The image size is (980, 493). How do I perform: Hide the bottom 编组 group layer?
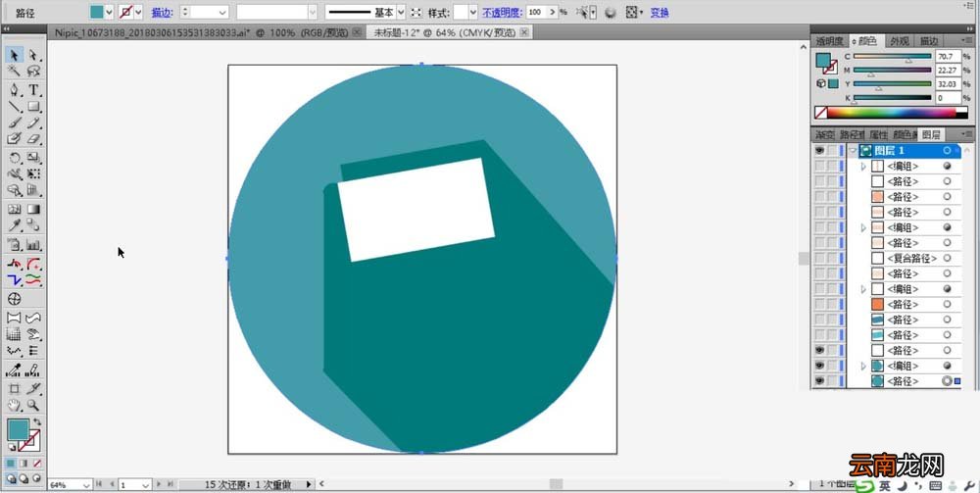coord(820,366)
